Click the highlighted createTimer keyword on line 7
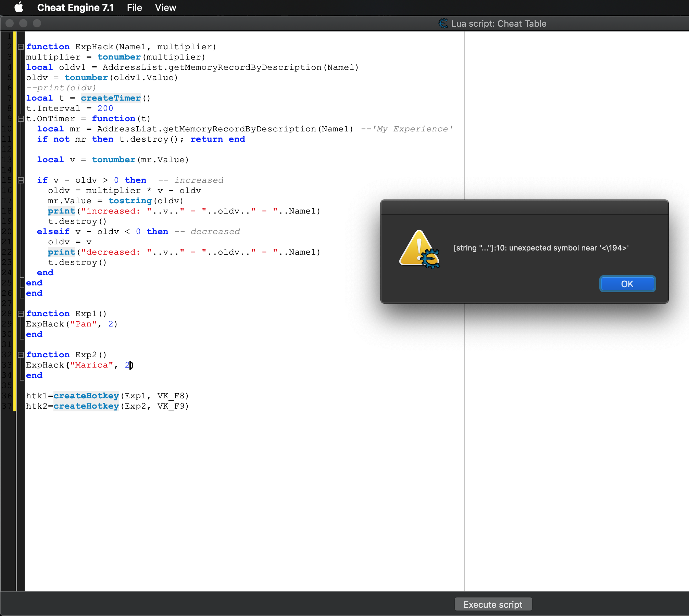Screen dimensions: 689x616 click(110, 98)
